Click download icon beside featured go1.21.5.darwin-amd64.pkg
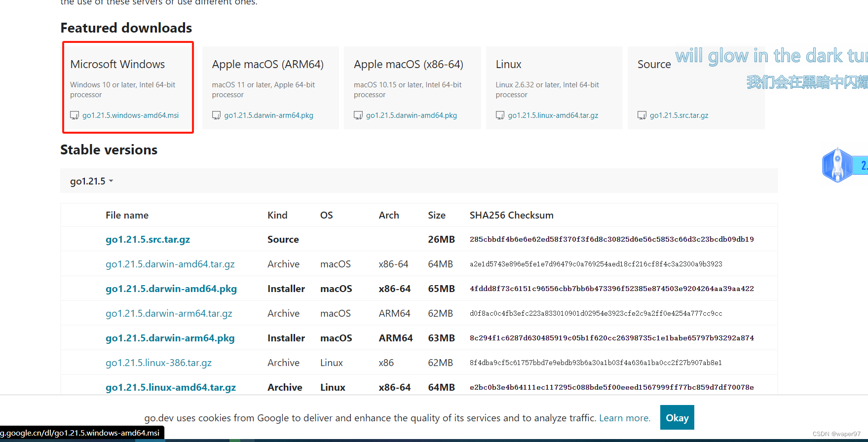 358,115
